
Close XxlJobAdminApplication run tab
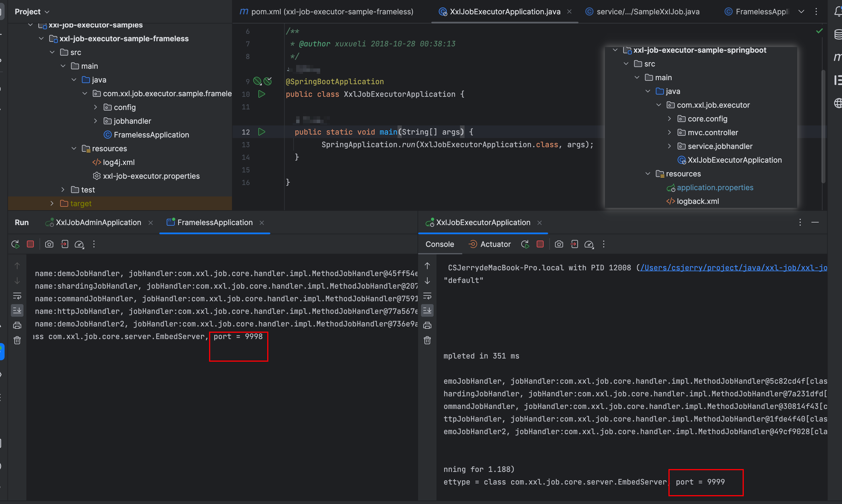coord(151,223)
